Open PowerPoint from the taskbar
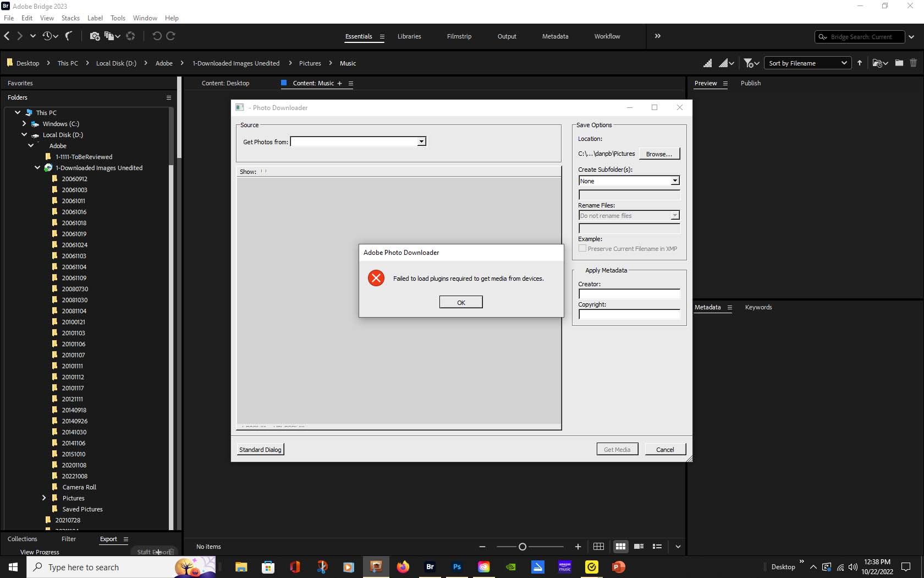 click(618, 567)
